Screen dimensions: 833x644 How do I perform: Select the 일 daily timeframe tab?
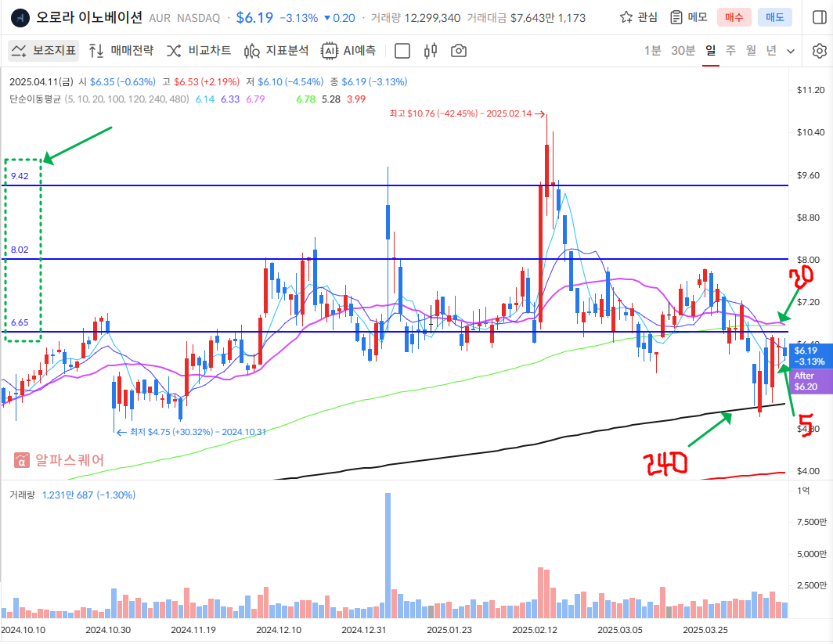(x=710, y=50)
